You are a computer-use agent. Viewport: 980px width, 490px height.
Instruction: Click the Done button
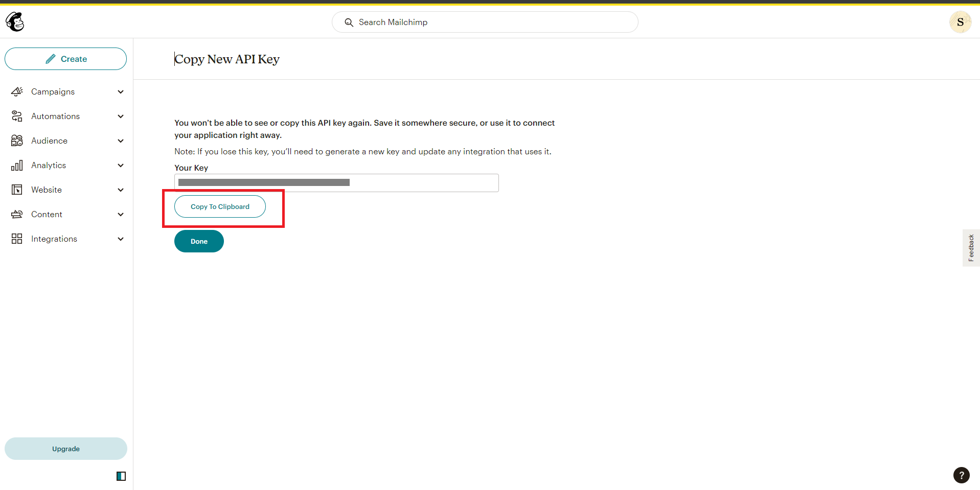point(199,241)
